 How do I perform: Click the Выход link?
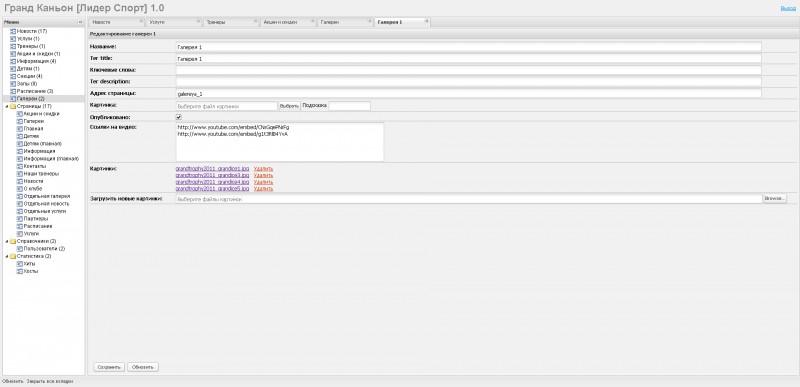788,8
